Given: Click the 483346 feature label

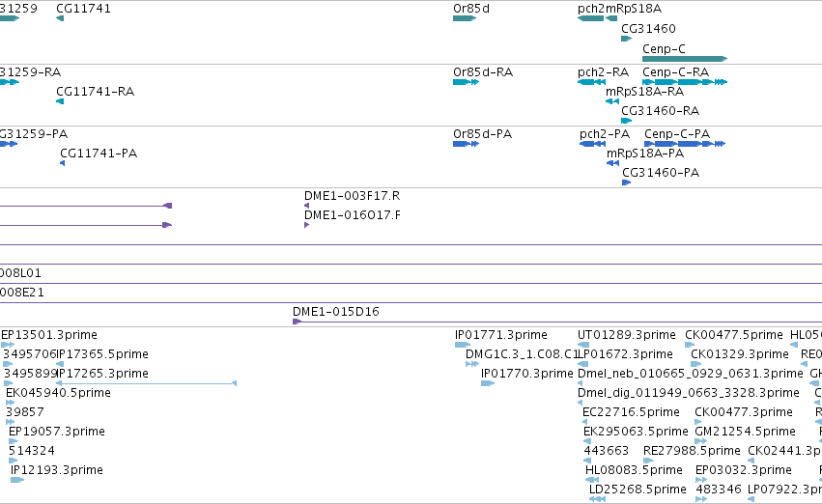Looking at the screenshot, I should 719,489.
